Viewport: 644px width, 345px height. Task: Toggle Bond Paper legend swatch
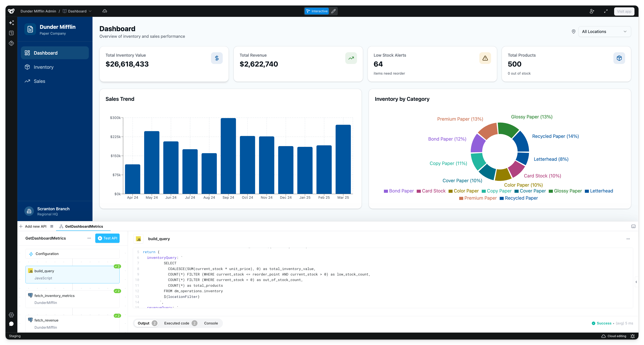click(x=386, y=191)
